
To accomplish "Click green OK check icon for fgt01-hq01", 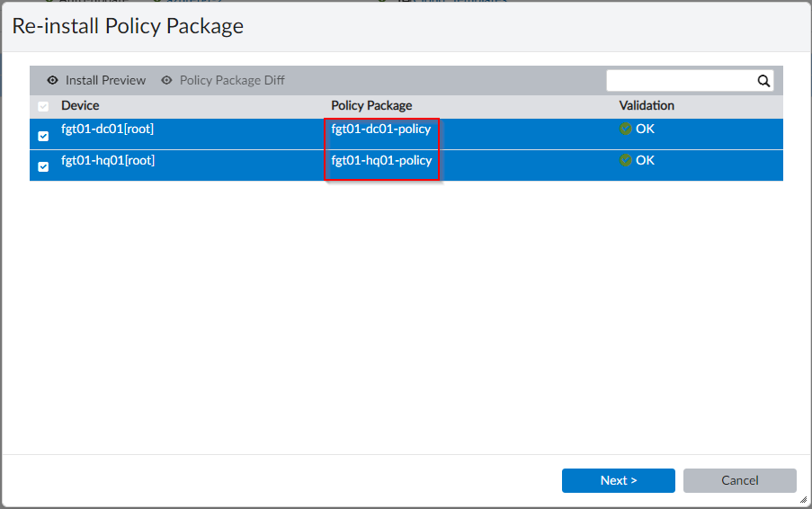I will pyautogui.click(x=626, y=161).
